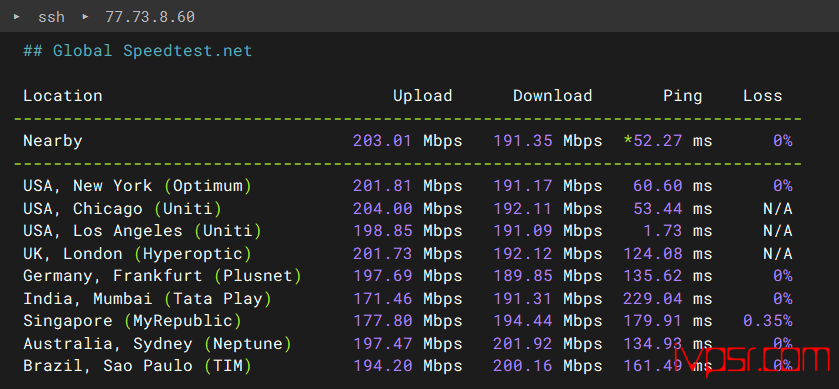The height and width of the screenshot is (389, 839).
Task: Click the arrow icon before 77.73.8.60
Action: point(85,17)
